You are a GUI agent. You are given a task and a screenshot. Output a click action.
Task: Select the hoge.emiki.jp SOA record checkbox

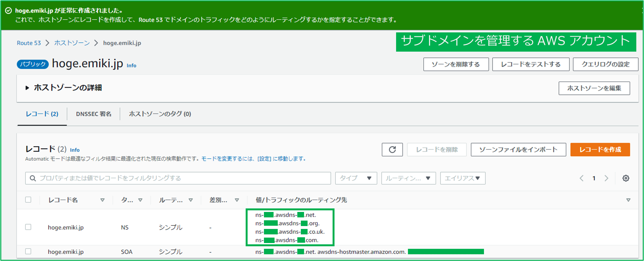(x=28, y=251)
